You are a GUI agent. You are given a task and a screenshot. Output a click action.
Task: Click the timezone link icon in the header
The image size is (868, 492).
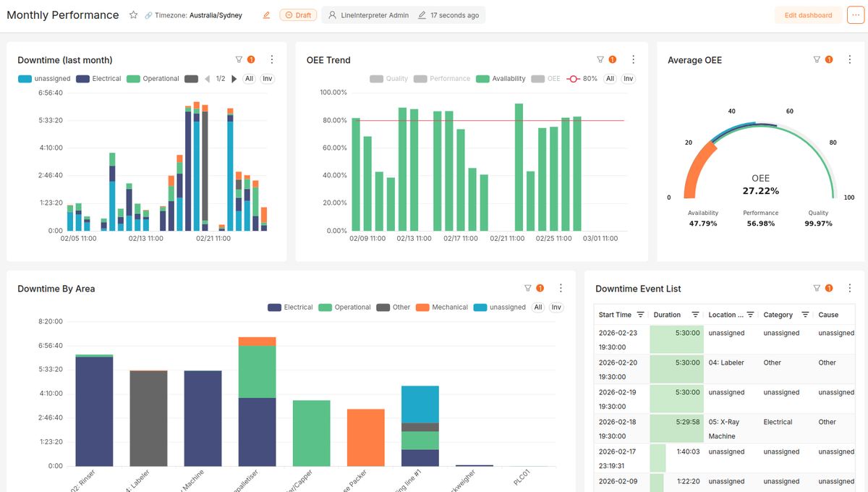tap(149, 14)
